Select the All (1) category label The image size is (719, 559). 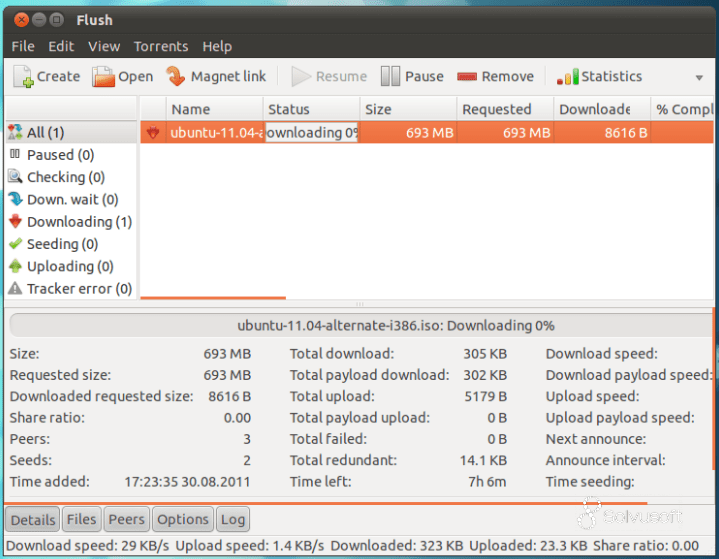click(45, 133)
